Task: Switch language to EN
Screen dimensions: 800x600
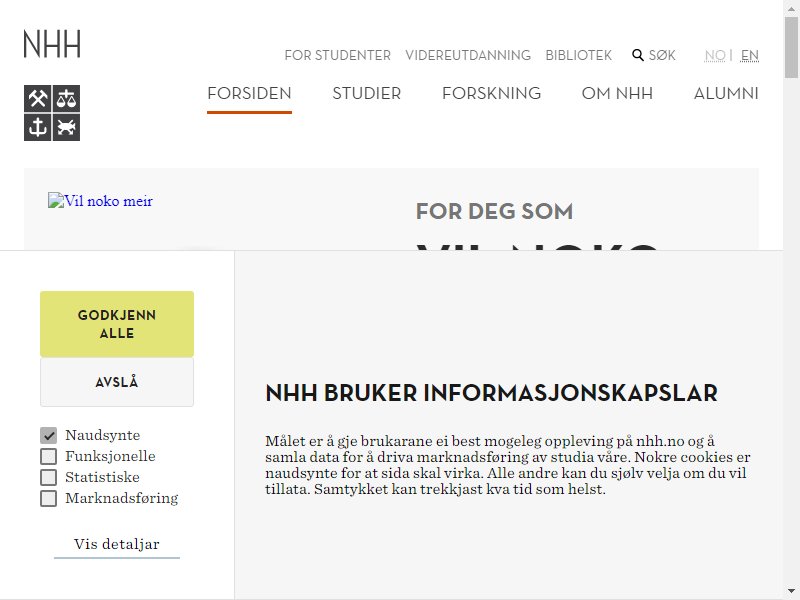Action: coord(749,55)
